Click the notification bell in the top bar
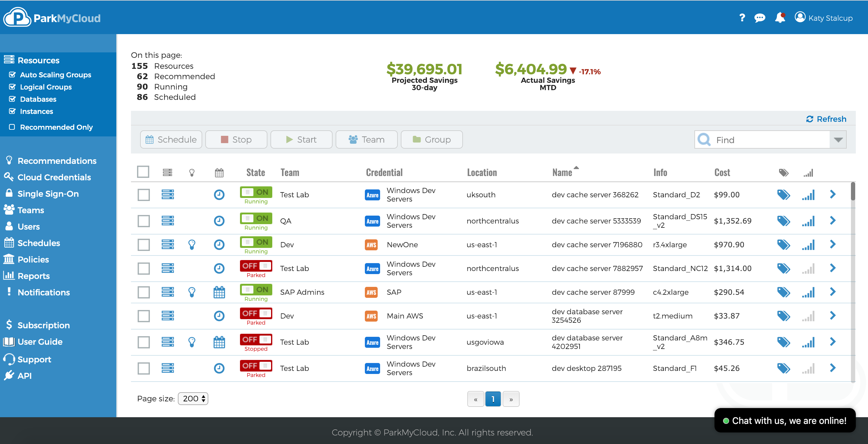 pyautogui.click(x=779, y=18)
